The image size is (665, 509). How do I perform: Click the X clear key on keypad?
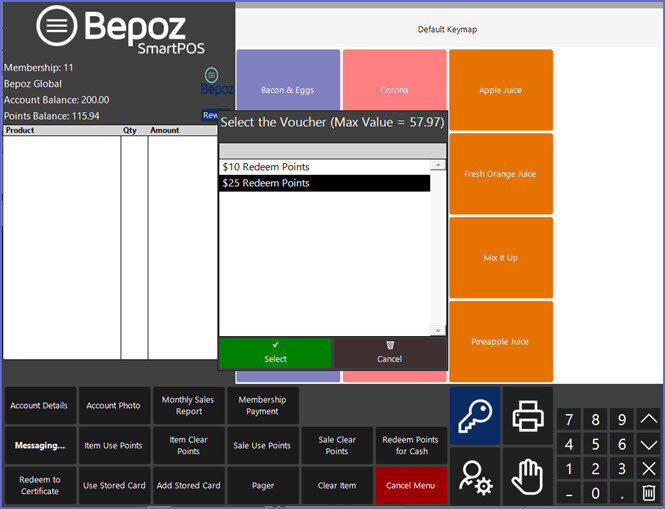(648, 468)
